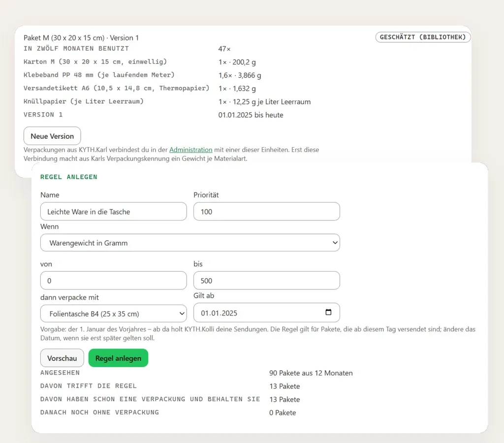504x443 pixels.
Task: Focus the Priorität input field
Action: point(266,212)
